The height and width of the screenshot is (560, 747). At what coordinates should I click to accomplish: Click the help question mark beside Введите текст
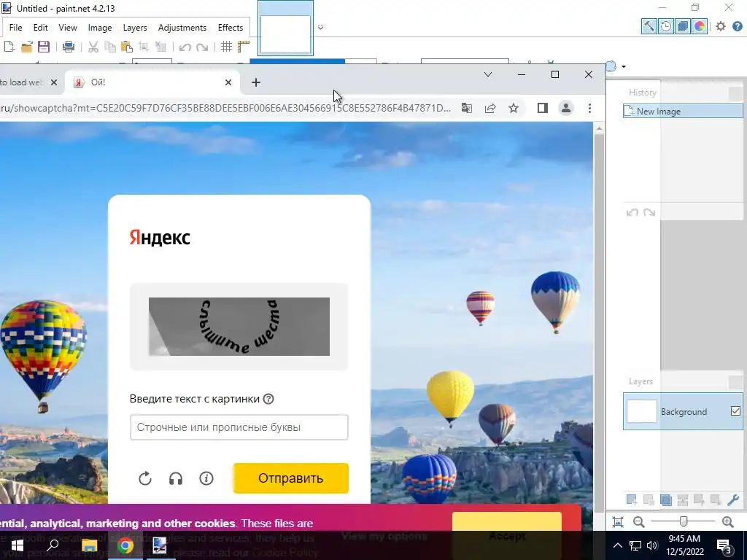[268, 399]
